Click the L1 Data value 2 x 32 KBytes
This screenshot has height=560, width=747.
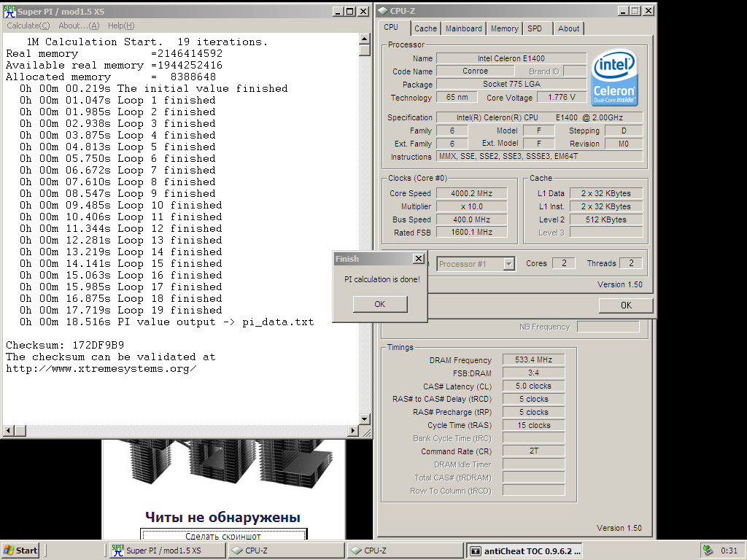pyautogui.click(x=606, y=193)
